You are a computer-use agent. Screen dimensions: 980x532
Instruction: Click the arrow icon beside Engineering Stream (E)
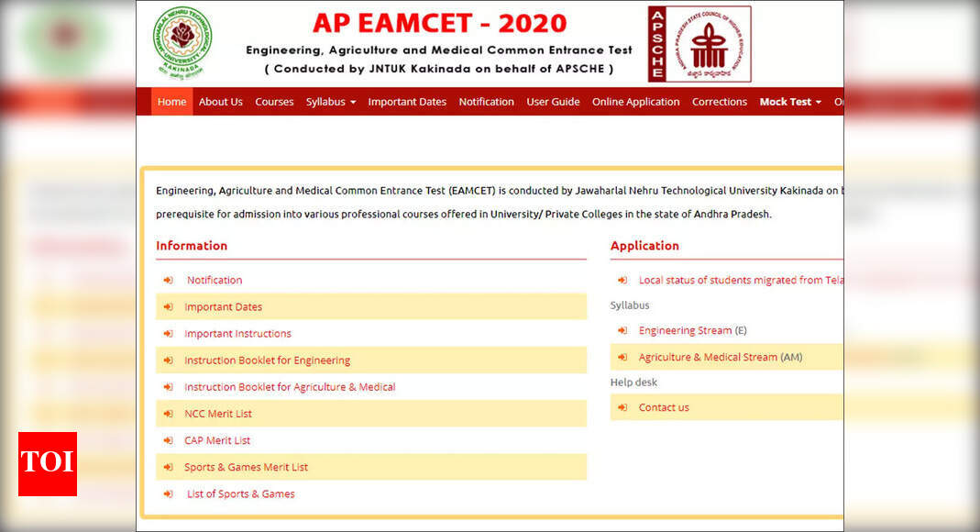[622, 330]
